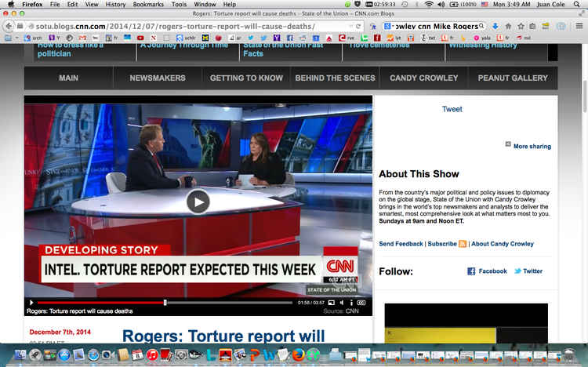Click the small play button in video controls

coord(31,303)
